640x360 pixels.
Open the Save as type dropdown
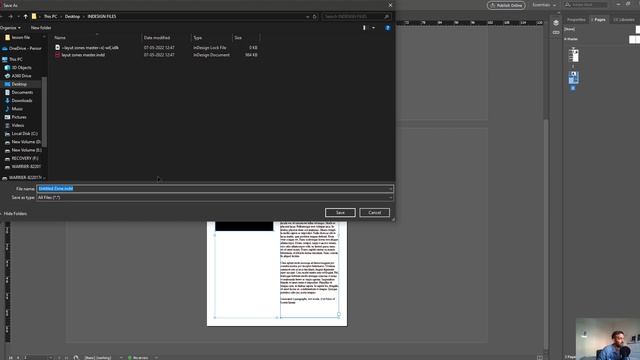[215, 198]
